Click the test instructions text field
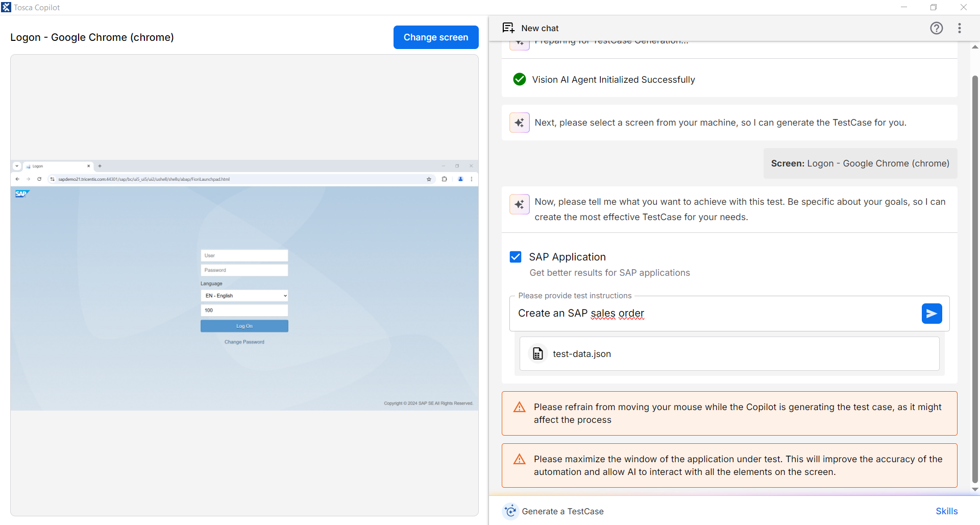Viewport: 980px width, 525px height. click(x=715, y=314)
